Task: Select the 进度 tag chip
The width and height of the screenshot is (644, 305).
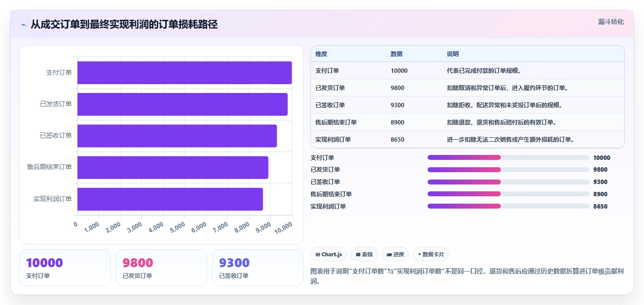Action: point(396,254)
